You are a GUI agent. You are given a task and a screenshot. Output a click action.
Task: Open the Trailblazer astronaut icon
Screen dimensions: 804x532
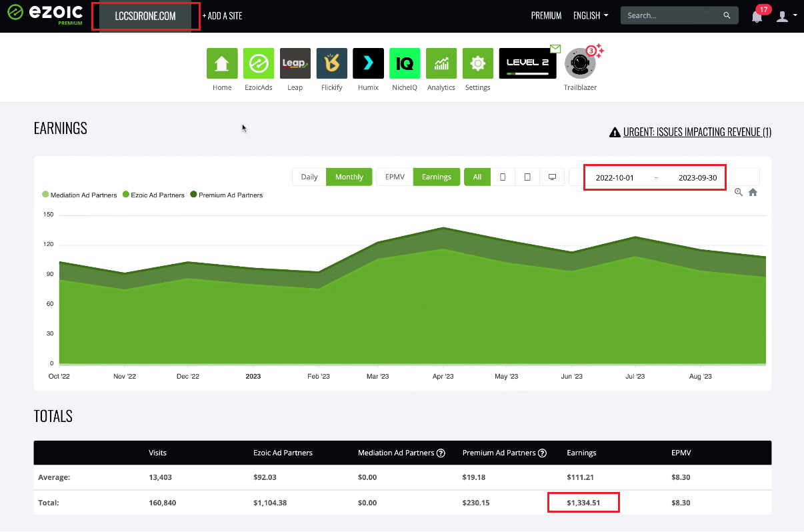click(x=580, y=64)
